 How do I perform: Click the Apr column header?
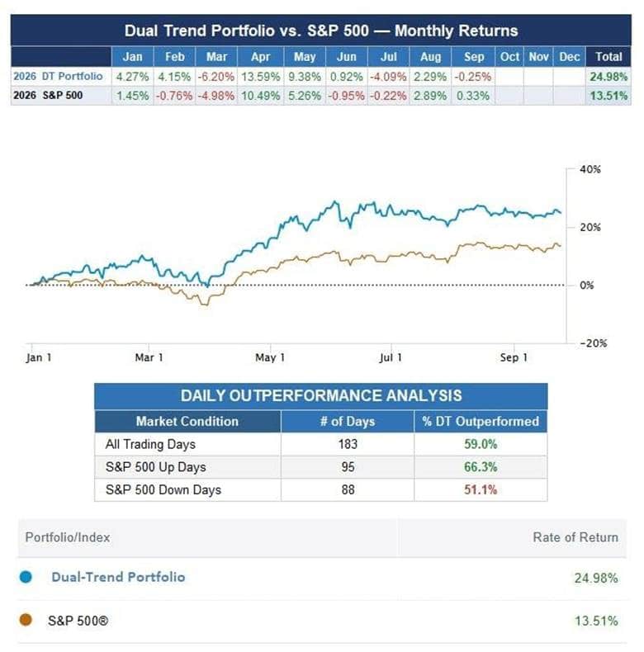pyautogui.click(x=260, y=57)
